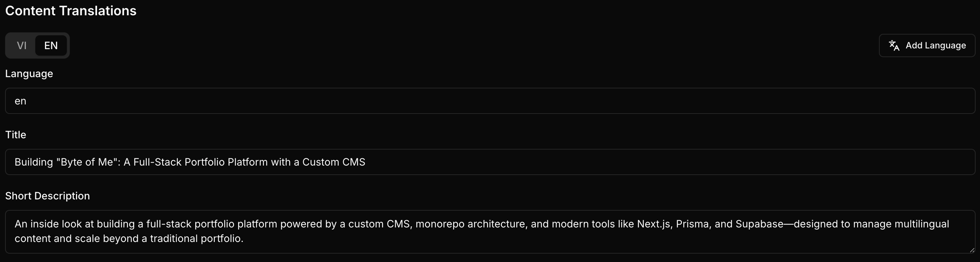
Task: Click the Short Description label
Action: click(x=48, y=196)
